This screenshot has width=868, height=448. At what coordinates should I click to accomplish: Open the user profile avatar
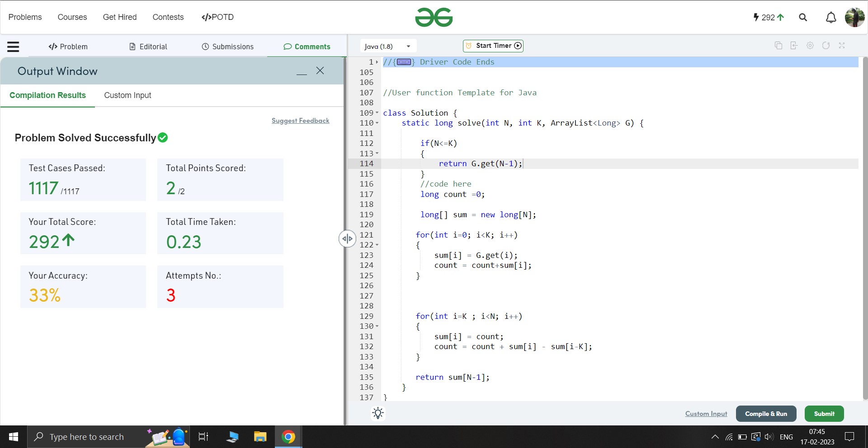tap(854, 17)
